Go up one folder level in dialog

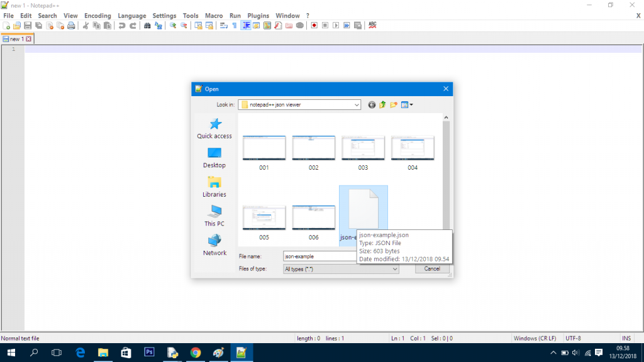click(382, 105)
